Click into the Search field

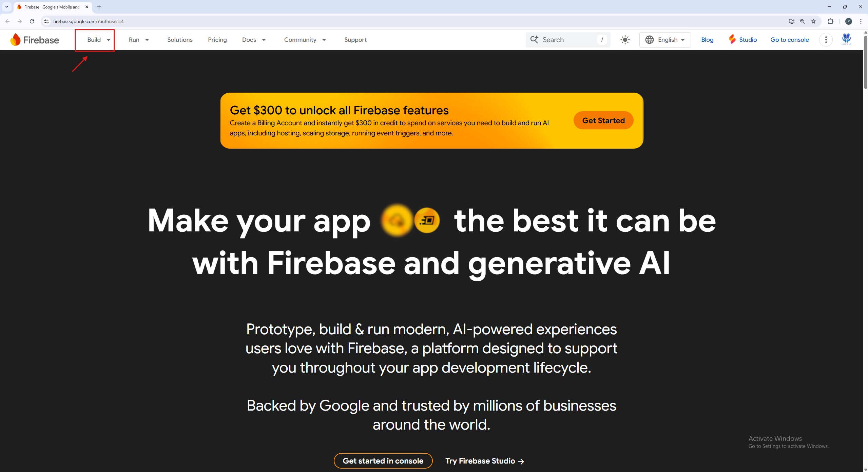pos(568,40)
